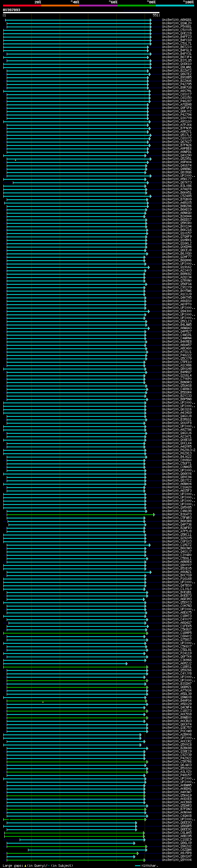Open hit UniRef100_P50881
197x868 pixels.
pyautogui.click(x=176, y=26)
